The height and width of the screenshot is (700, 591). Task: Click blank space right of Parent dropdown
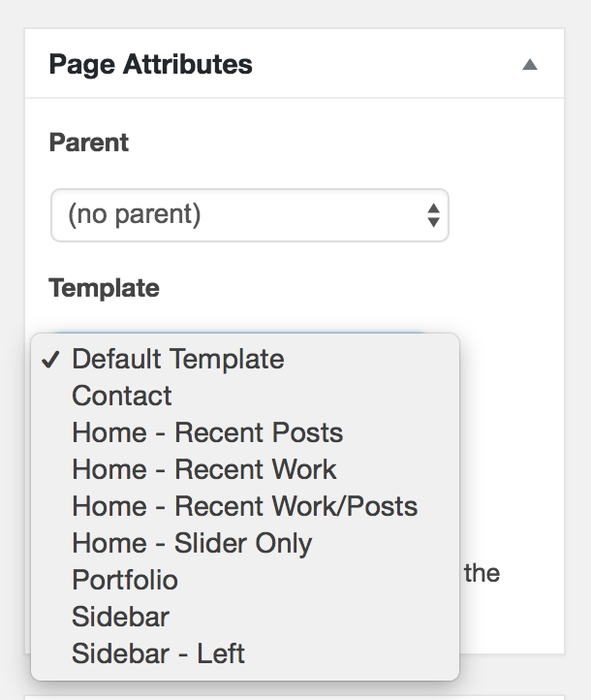(x=507, y=215)
